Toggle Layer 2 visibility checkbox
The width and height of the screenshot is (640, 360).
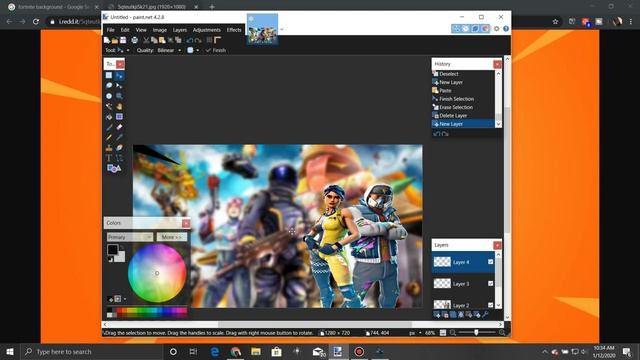point(490,305)
